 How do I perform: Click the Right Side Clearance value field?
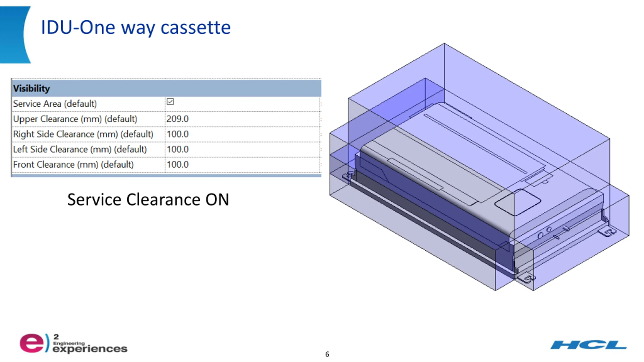[x=243, y=134]
